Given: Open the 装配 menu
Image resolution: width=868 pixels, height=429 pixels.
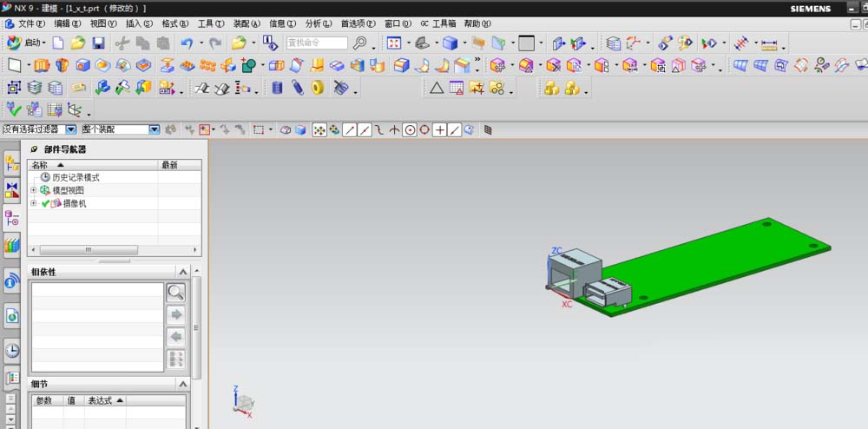Looking at the screenshot, I should coord(247,23).
